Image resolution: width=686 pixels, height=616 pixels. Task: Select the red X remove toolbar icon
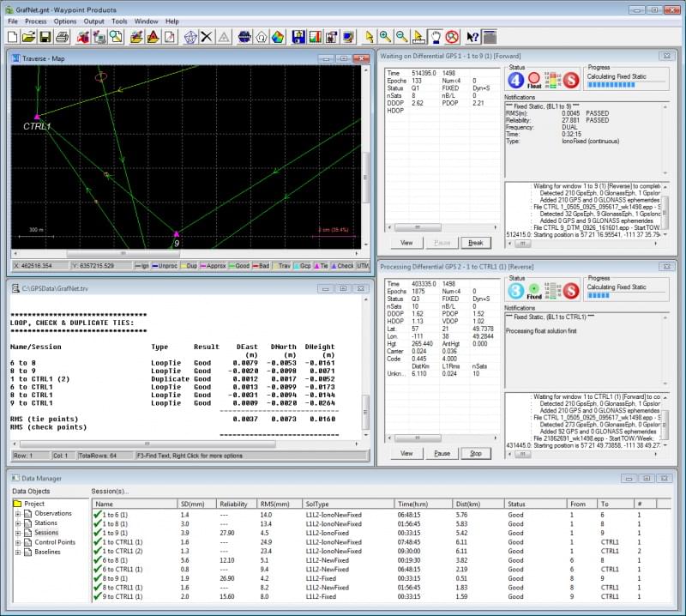(206, 36)
